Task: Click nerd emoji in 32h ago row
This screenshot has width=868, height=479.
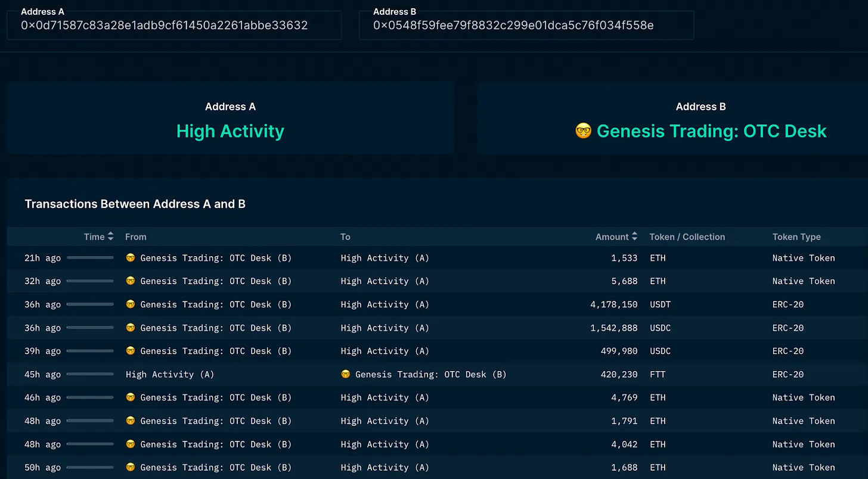Action: (131, 281)
